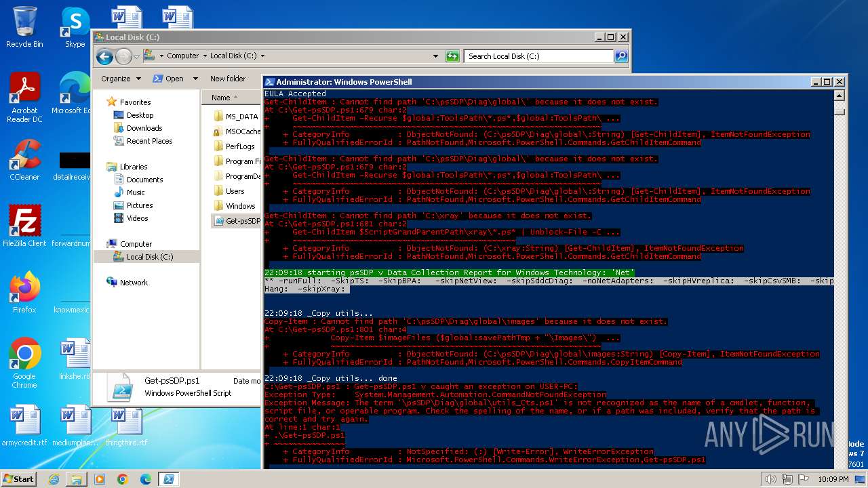The width and height of the screenshot is (868, 488).
Task: Open the Start menu
Action: click(18, 479)
